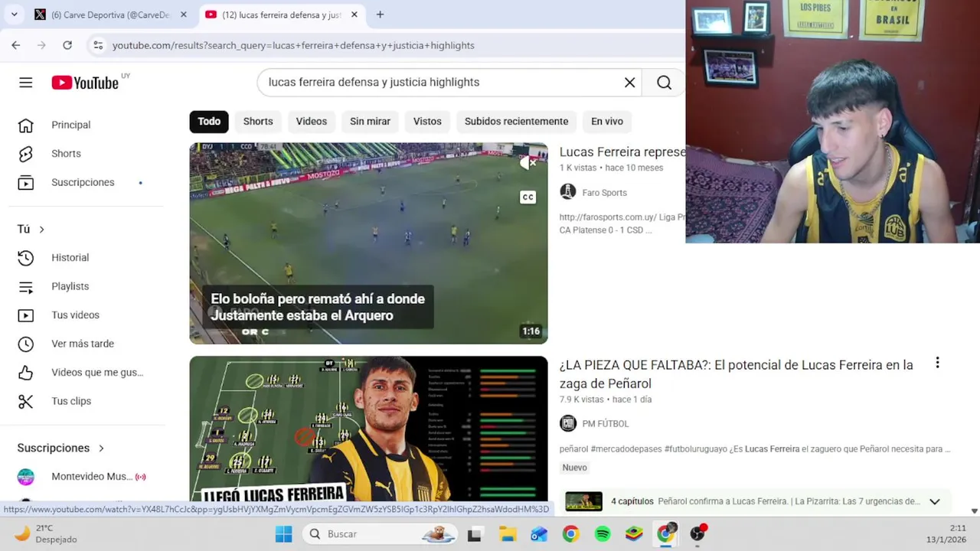980x551 pixels.
Task: Open the YouTube hamburger guide menu
Action: tap(26, 83)
